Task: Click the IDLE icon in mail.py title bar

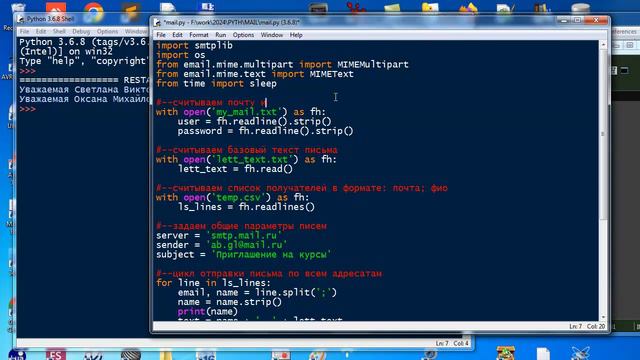Action: coord(158,22)
